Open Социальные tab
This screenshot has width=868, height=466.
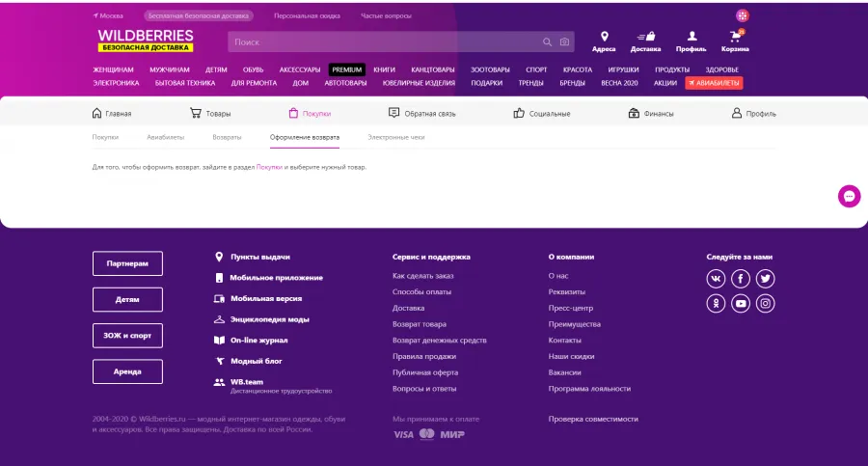[542, 114]
